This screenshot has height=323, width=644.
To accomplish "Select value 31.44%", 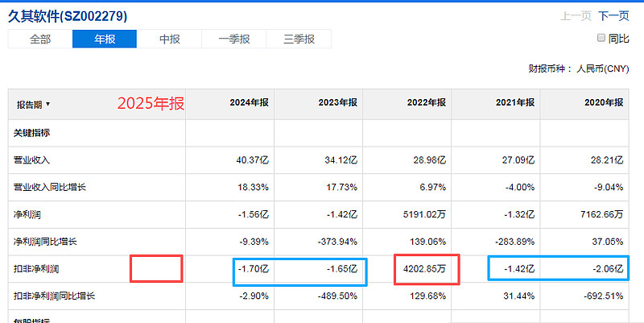I will pyautogui.click(x=519, y=296).
